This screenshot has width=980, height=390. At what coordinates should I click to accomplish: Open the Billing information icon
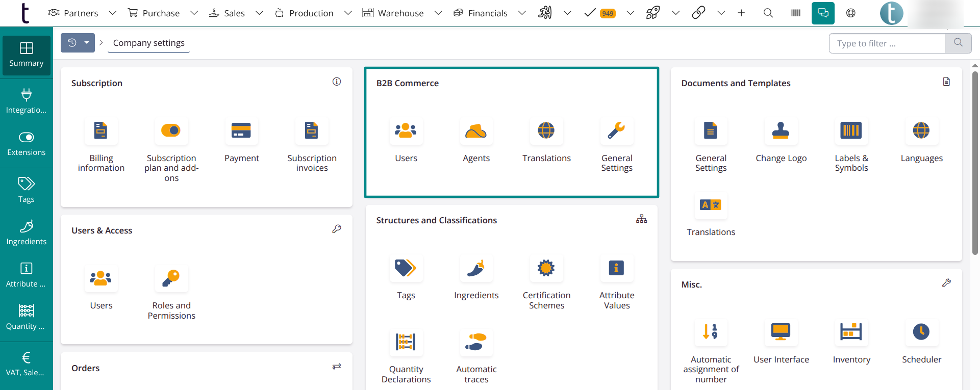click(101, 131)
